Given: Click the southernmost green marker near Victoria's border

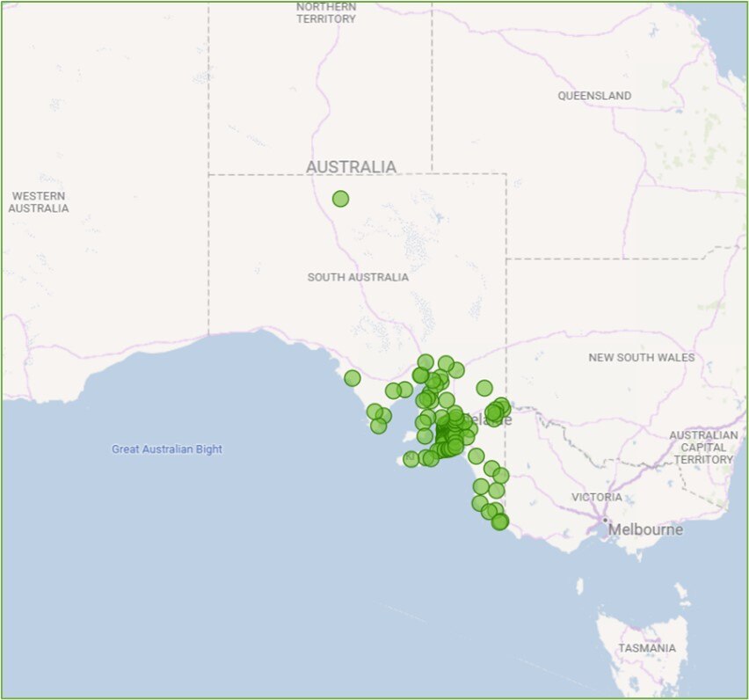Looking at the screenshot, I should pos(500,522).
